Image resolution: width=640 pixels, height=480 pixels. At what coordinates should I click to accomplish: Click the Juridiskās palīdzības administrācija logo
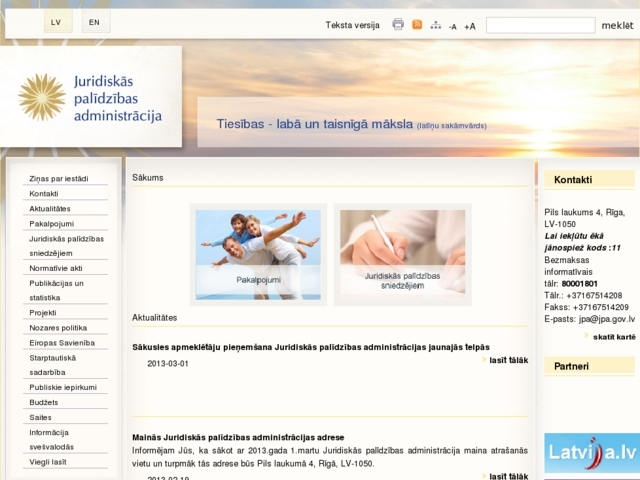coord(91,98)
